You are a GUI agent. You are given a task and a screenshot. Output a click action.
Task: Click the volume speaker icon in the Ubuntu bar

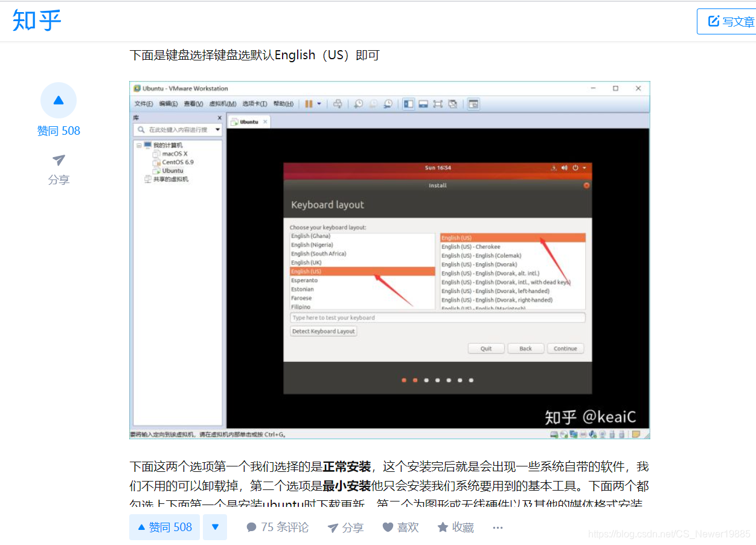[x=564, y=167]
